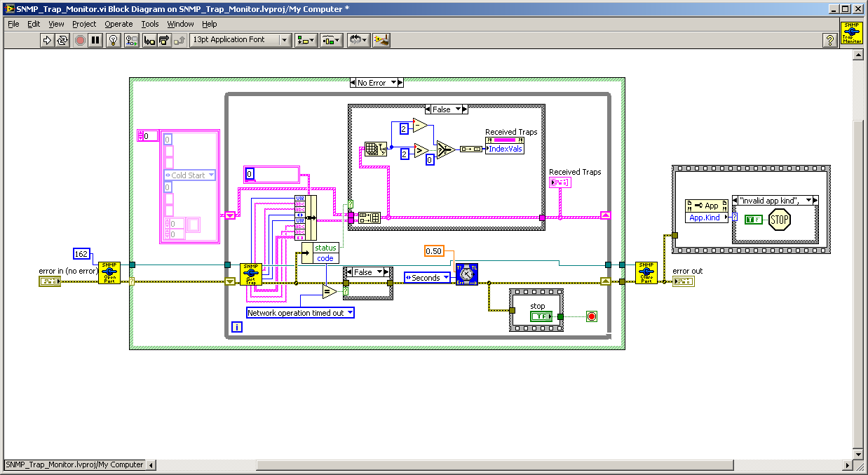Click the error out cluster terminal
The width and height of the screenshot is (868, 475).
click(x=684, y=281)
